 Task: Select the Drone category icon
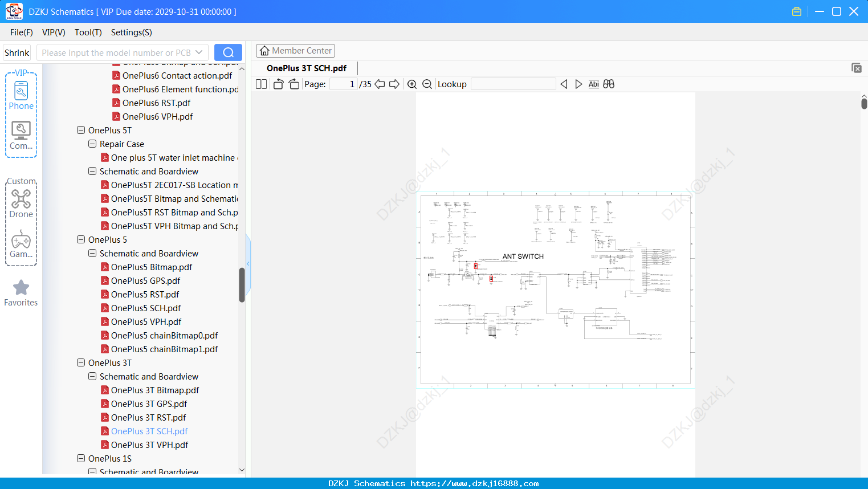(21, 203)
